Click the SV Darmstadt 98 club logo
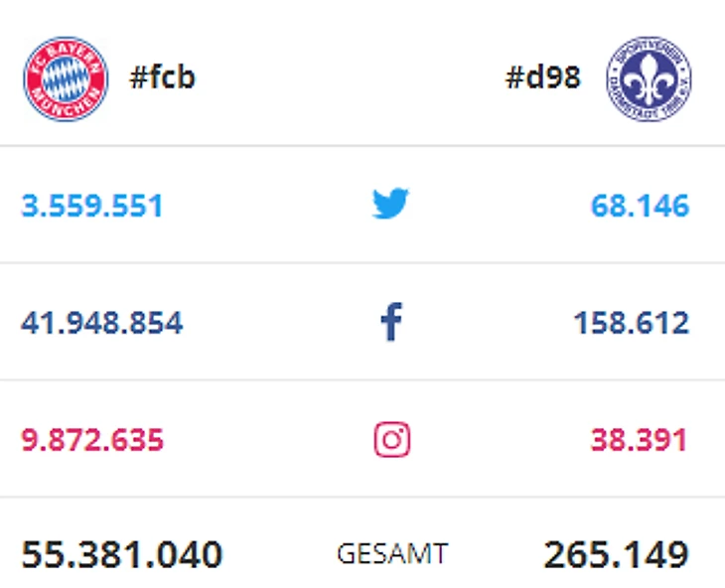 coord(650,79)
